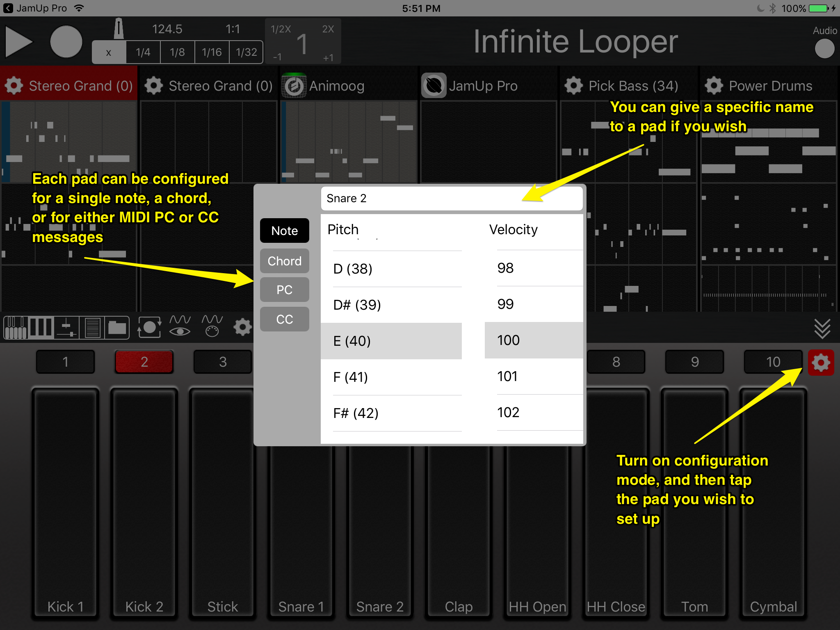
Task: Edit the Snare 2 pad name field
Action: coord(452,199)
